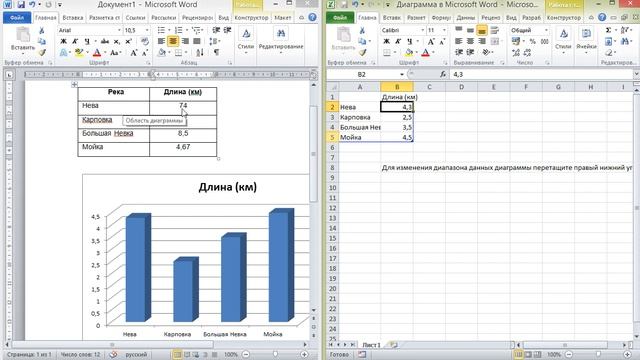Screen dimensions: 640x360
Task: Toggle Excel bottom align button
Action: coord(482,30)
